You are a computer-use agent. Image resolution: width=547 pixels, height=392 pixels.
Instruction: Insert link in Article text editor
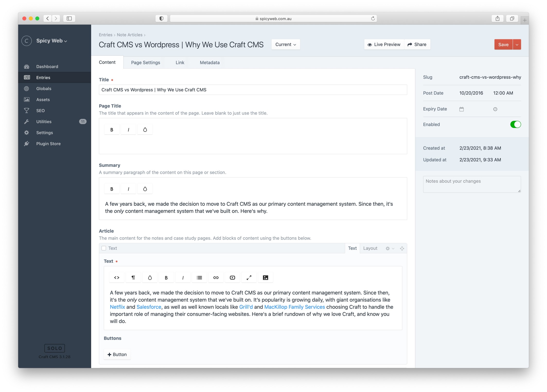click(x=216, y=278)
